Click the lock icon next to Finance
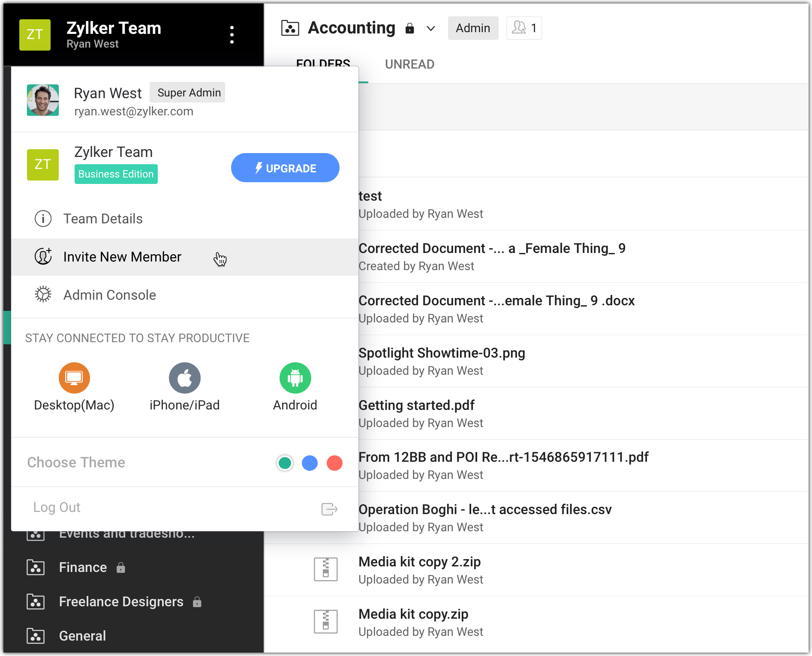Image resolution: width=812 pixels, height=656 pixels. coord(121,568)
